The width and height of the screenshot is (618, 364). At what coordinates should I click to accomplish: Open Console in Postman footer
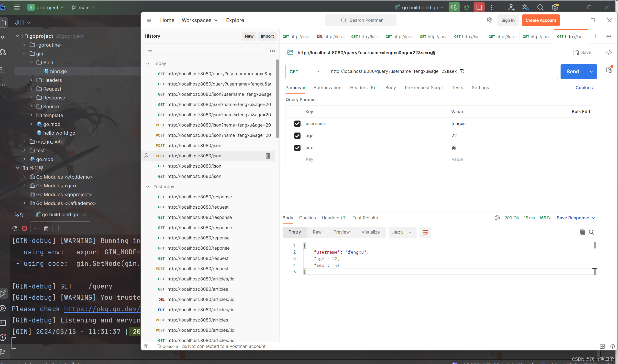167,346
